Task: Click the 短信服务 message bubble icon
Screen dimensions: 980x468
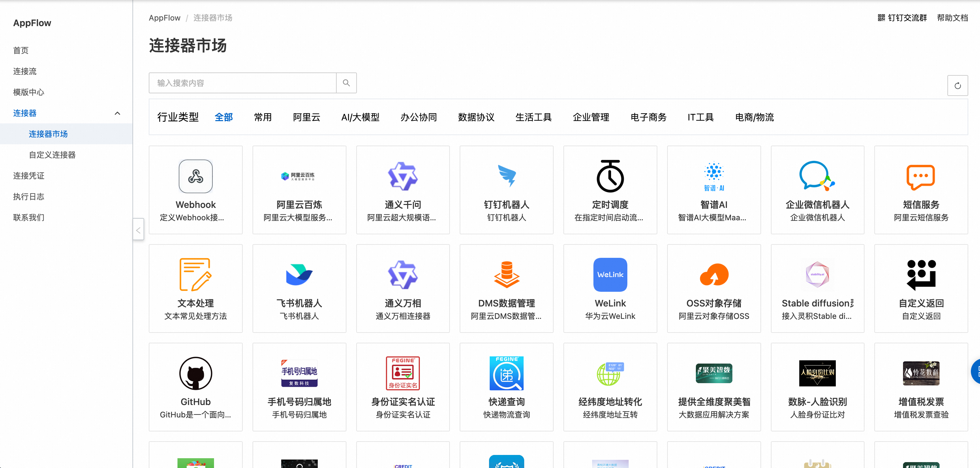Action: point(921,176)
